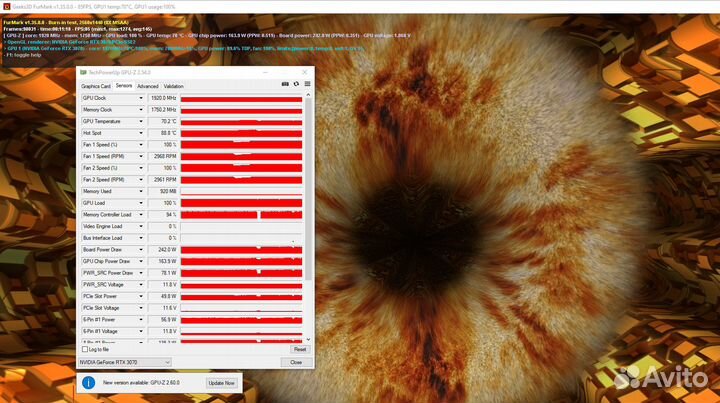
Task: Click the Hot Spot value 88.8 °C
Action: (x=163, y=133)
